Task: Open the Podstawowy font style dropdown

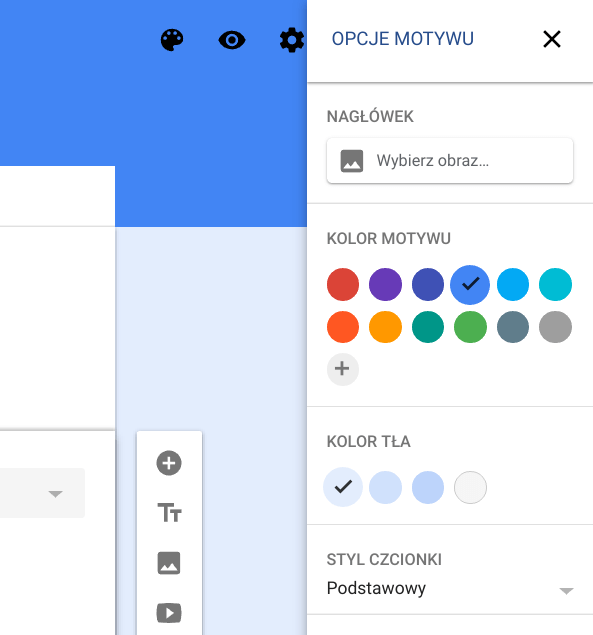Action: (x=450, y=588)
